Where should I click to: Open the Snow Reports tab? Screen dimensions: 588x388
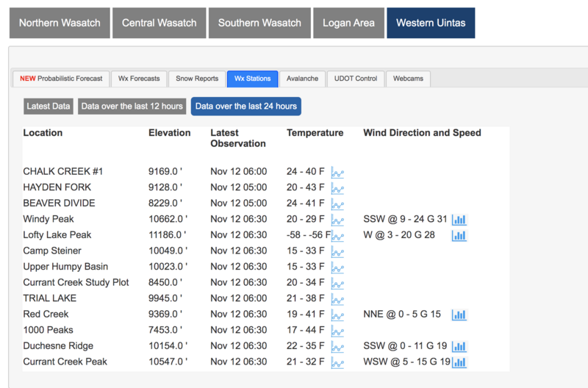[196, 79]
